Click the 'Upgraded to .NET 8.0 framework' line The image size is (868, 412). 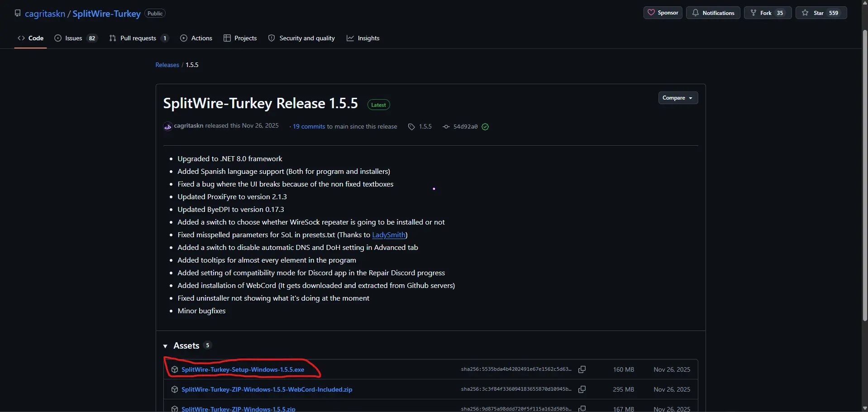[230, 159]
